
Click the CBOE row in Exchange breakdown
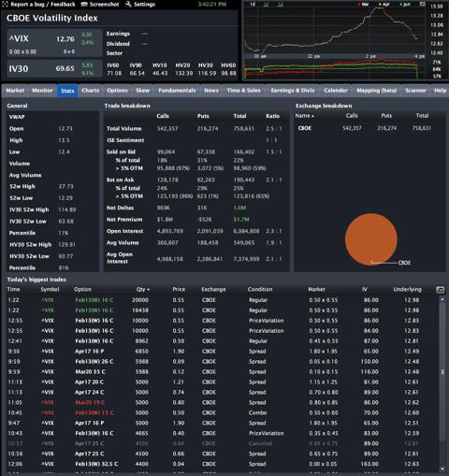[369, 128]
